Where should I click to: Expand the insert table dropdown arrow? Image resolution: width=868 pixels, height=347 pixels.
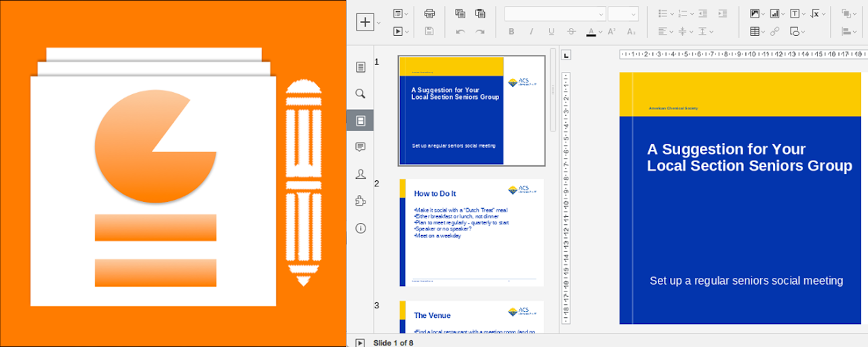coord(763,31)
